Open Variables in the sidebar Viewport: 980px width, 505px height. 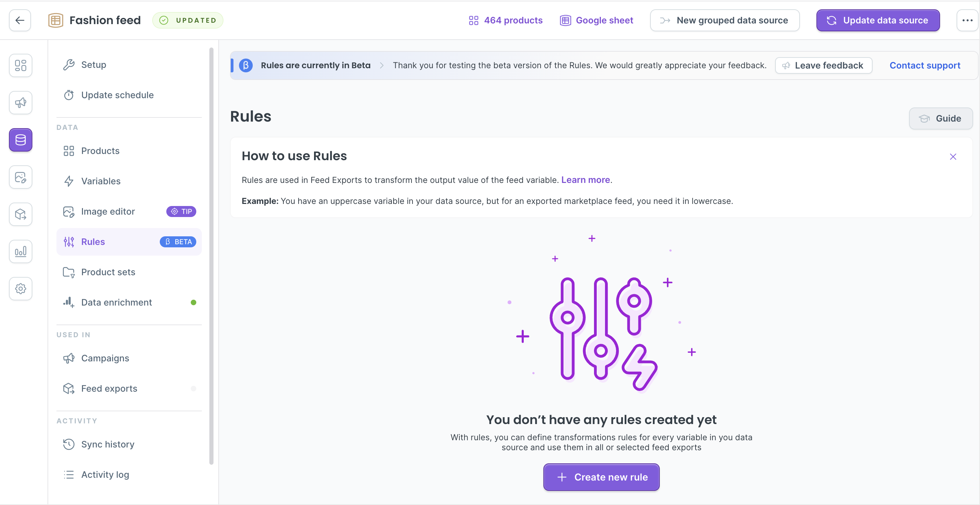[101, 181]
